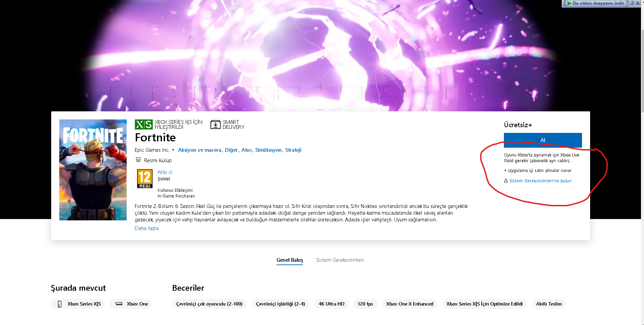This screenshot has height=325, width=644.
Task: Click the Kullanıcı Etkileşimi descriptor text
Action: click(x=175, y=190)
